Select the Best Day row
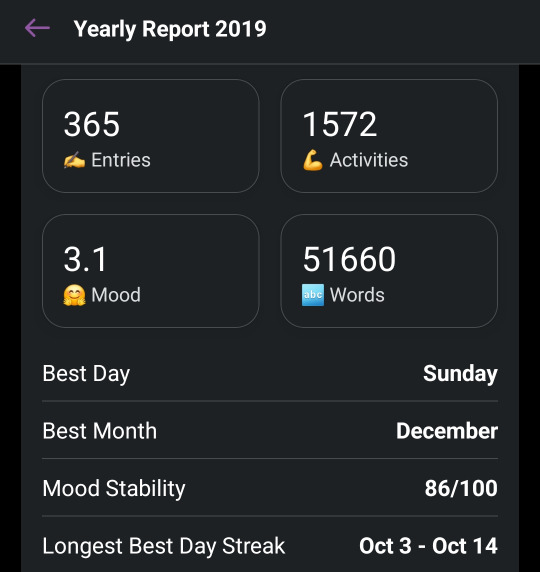The width and height of the screenshot is (540, 572). (270, 374)
